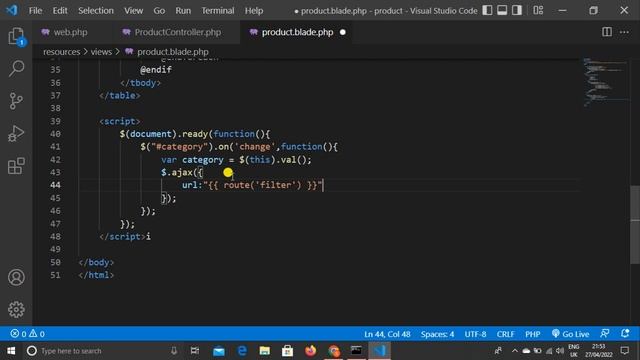Click views in the breadcrumb
The width and height of the screenshot is (640, 360).
point(101,52)
